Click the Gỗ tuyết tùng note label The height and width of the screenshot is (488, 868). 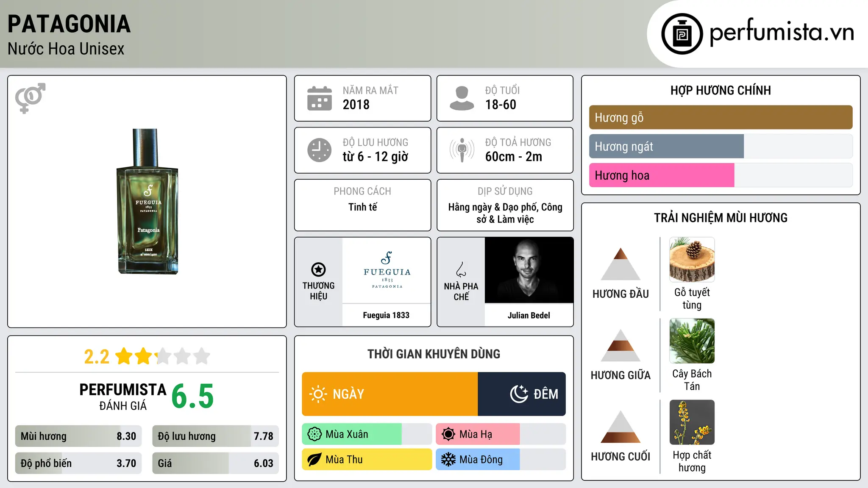pyautogui.click(x=692, y=299)
